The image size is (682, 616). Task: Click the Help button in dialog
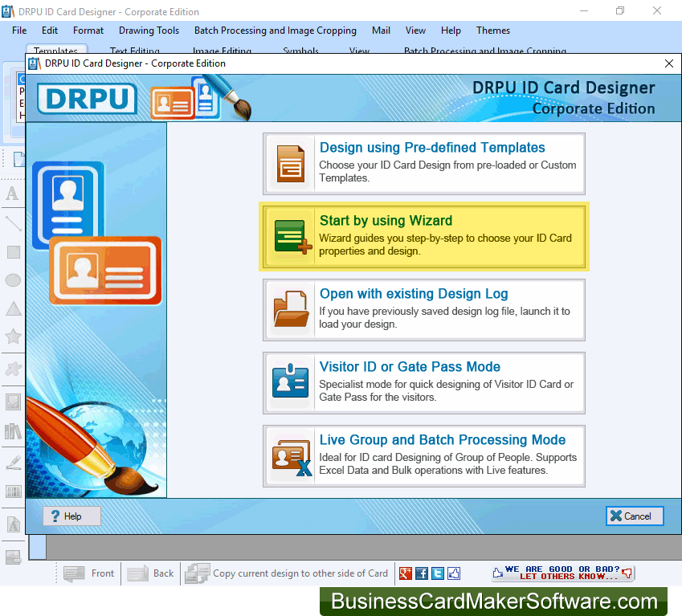(71, 516)
